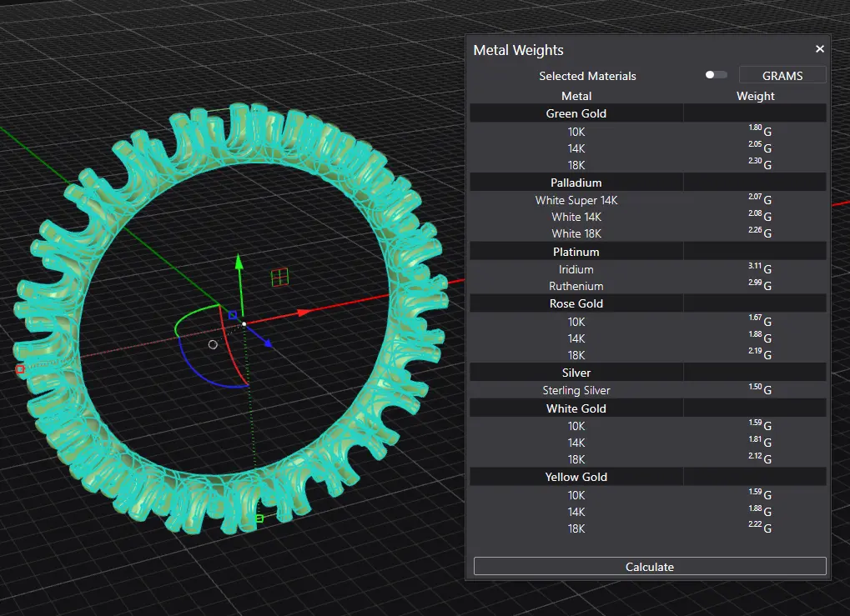
Task: Close the Metal Weights panel
Action: (820, 48)
